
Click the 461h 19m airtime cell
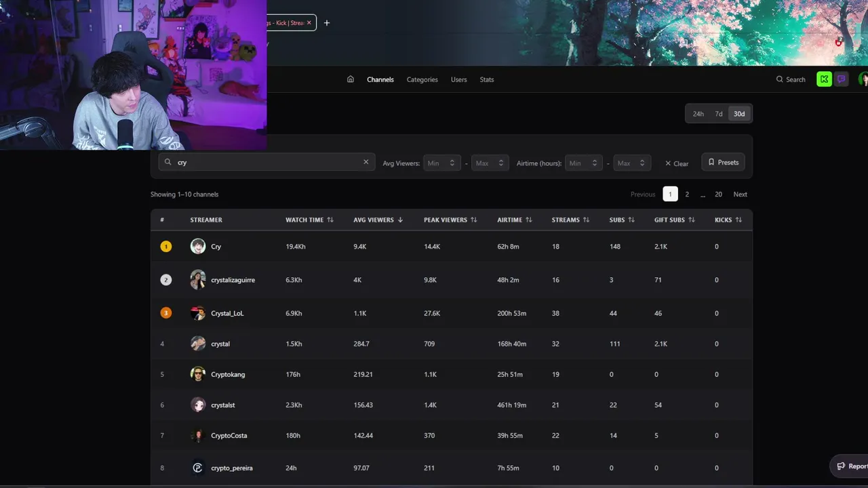point(511,405)
